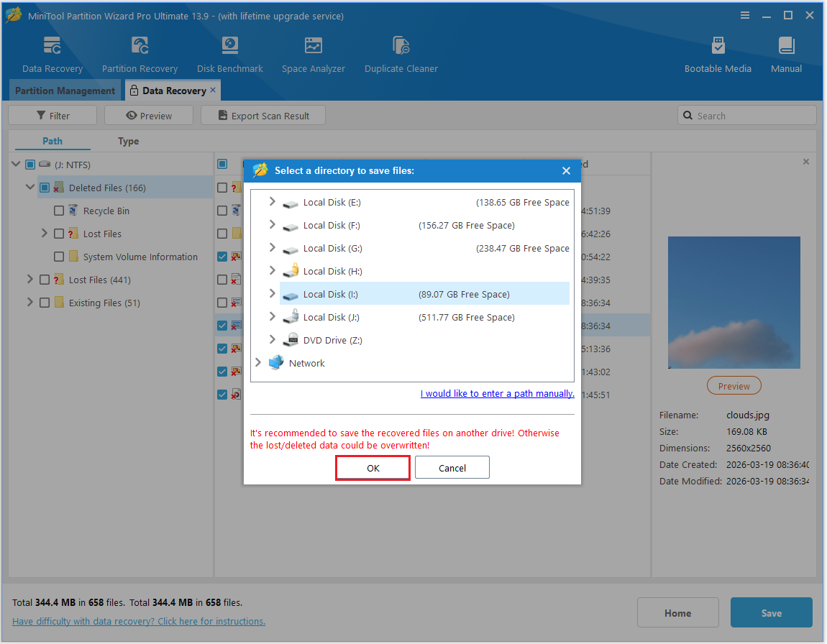Image resolution: width=827 pixels, height=644 pixels.
Task: Toggle the Deleted Files (166) checkbox
Action: [45, 188]
